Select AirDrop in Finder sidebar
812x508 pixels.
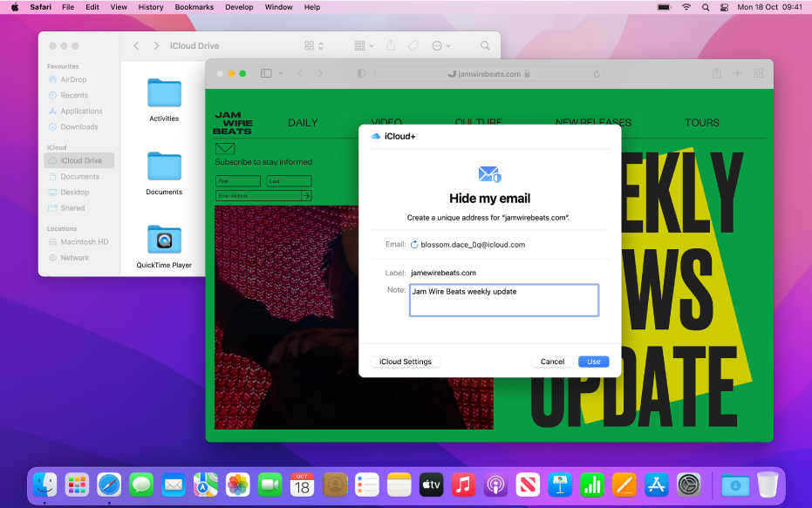pos(73,79)
